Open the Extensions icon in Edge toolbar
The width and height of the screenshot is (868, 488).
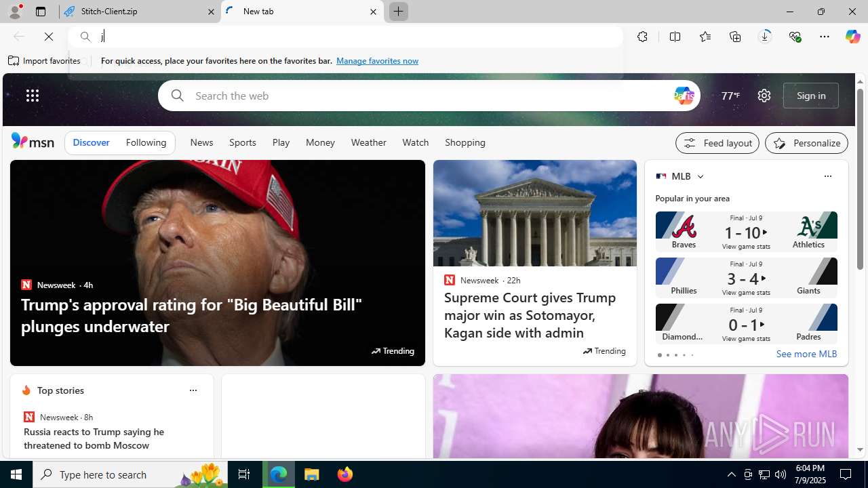coord(642,37)
